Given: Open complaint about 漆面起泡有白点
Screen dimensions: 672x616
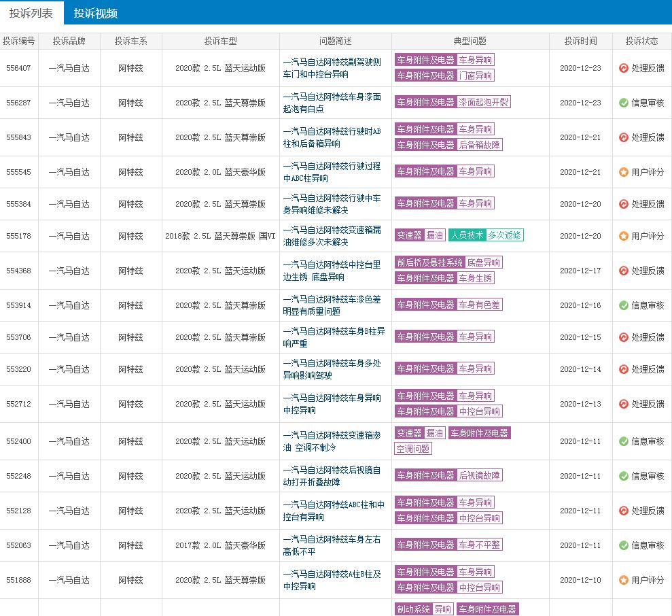Looking at the screenshot, I should [x=332, y=103].
